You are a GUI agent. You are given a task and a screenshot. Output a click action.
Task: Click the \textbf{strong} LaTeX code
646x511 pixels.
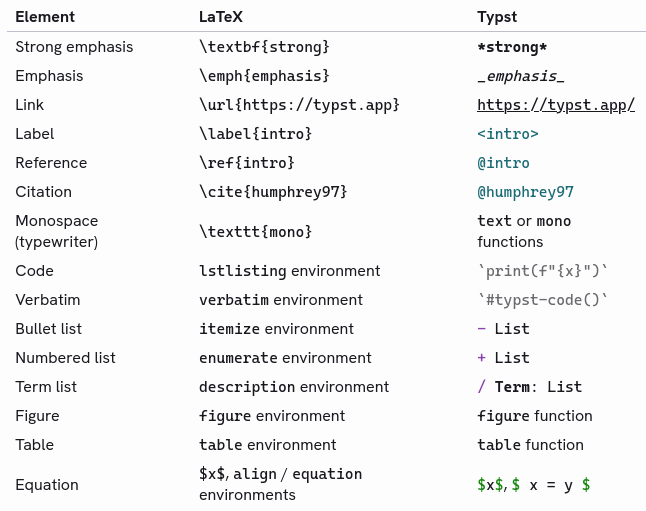(264, 47)
